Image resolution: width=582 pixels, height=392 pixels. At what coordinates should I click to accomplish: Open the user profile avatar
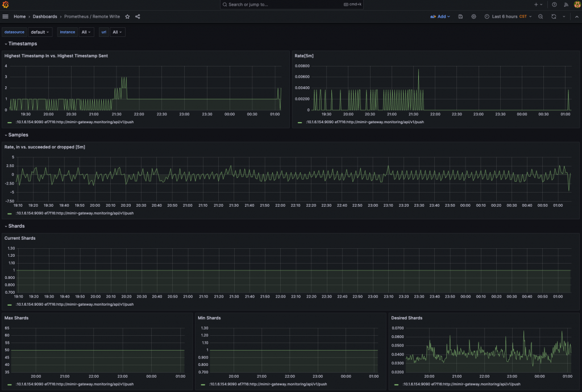point(577,5)
